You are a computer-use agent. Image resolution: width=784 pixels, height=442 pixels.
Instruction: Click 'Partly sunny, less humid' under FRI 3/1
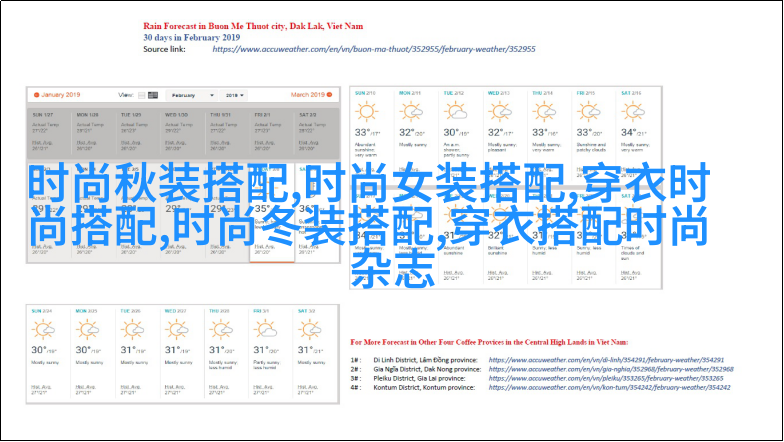pos(265,365)
